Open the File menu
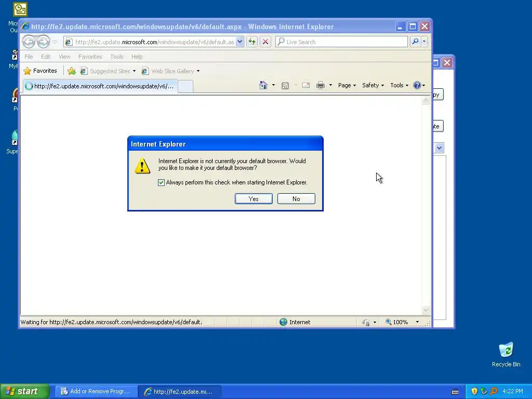 [x=29, y=57]
